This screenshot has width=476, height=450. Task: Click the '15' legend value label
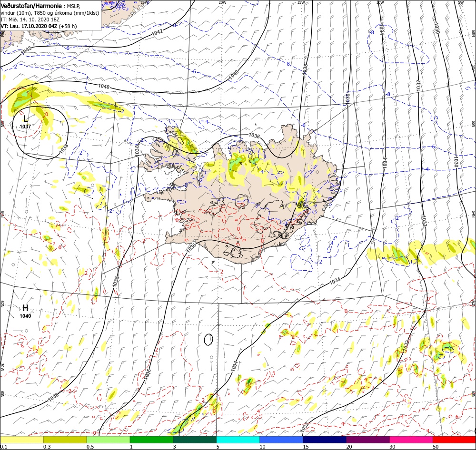pyautogui.click(x=306, y=447)
